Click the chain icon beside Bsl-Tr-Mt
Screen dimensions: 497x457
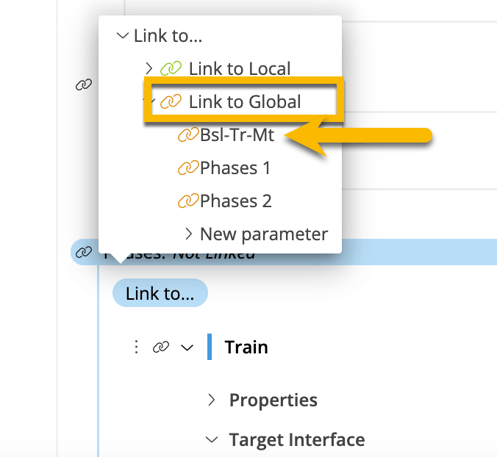pos(188,135)
